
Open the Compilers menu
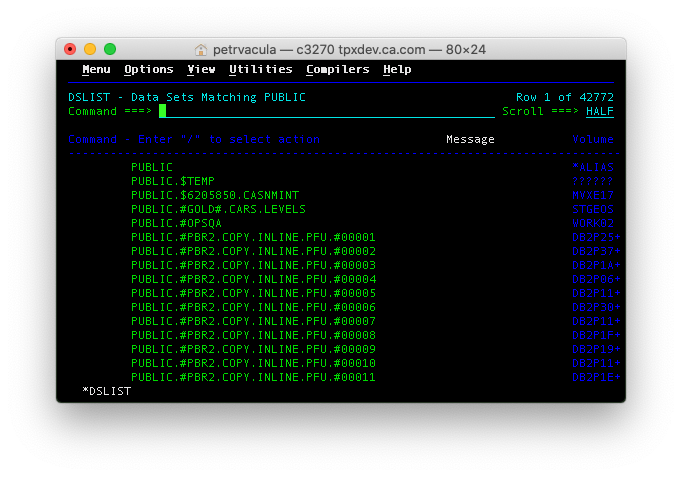[x=338, y=70]
